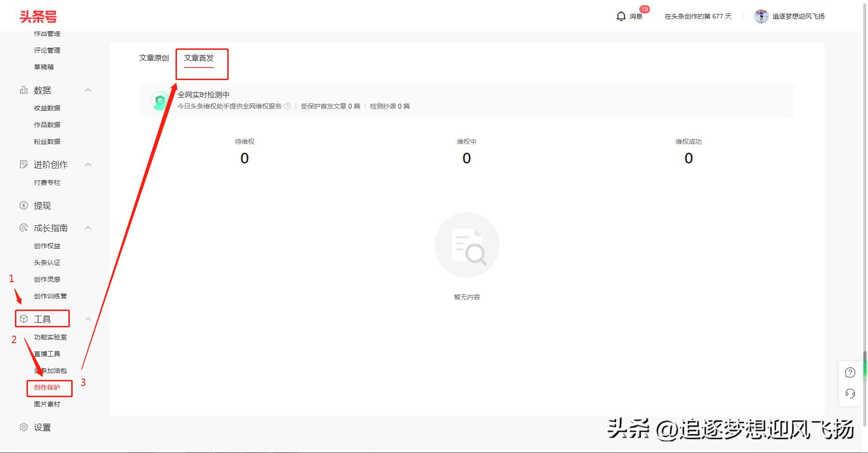This screenshot has height=453, width=868.
Task: Click the empty-state document search illustration
Action: point(467,245)
